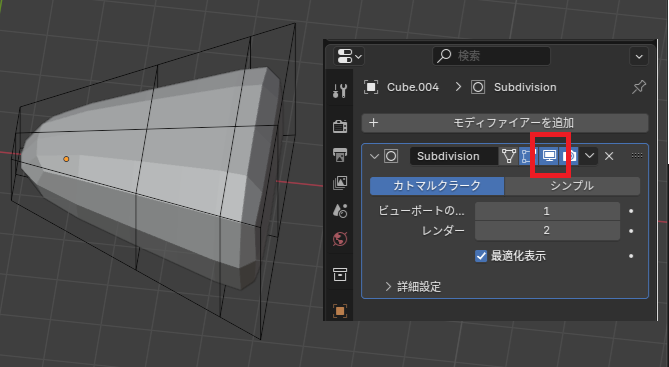669x367 pixels.
Task: Open the Object properties tab
Action: pyautogui.click(x=340, y=310)
